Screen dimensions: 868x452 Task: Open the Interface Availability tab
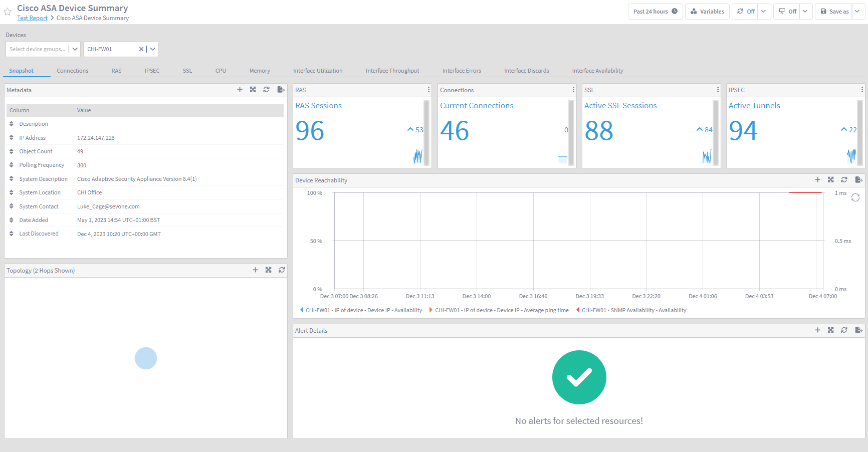coord(597,71)
